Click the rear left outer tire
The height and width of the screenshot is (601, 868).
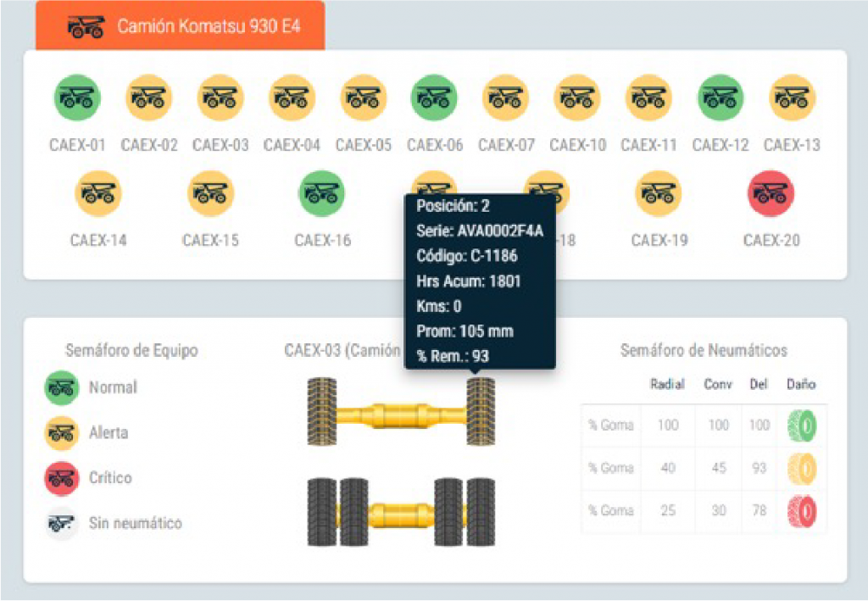tap(320, 511)
